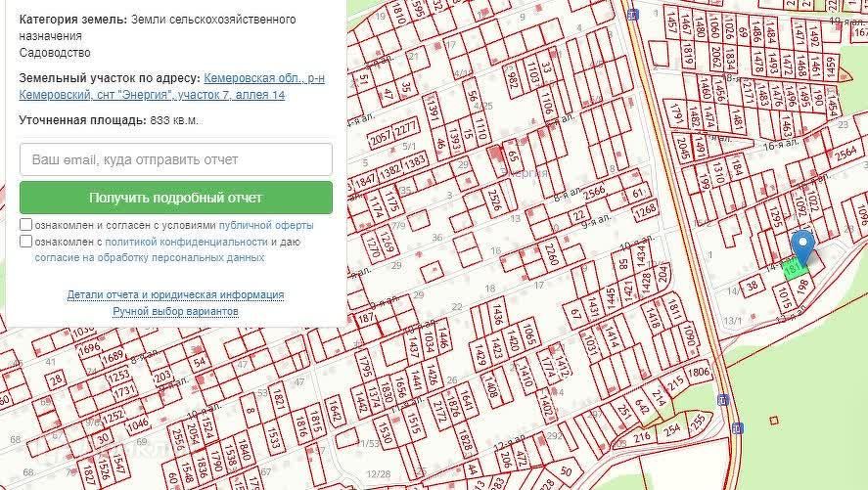Click parcel number 1806 on map

pyautogui.click(x=698, y=373)
